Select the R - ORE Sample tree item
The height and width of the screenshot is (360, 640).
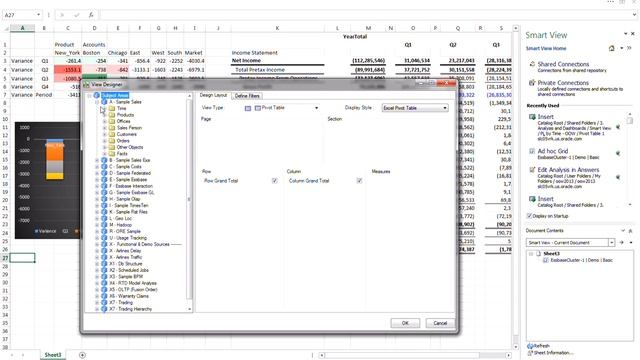124,231
